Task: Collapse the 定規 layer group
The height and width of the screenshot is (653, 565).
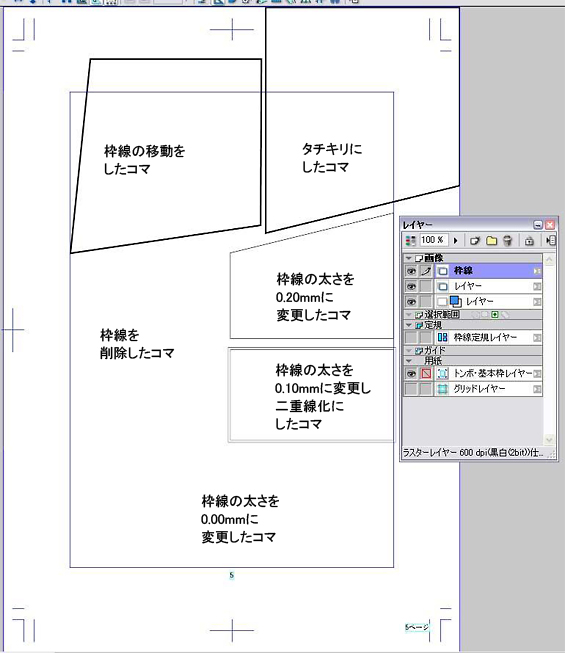Action: pyautogui.click(x=409, y=325)
